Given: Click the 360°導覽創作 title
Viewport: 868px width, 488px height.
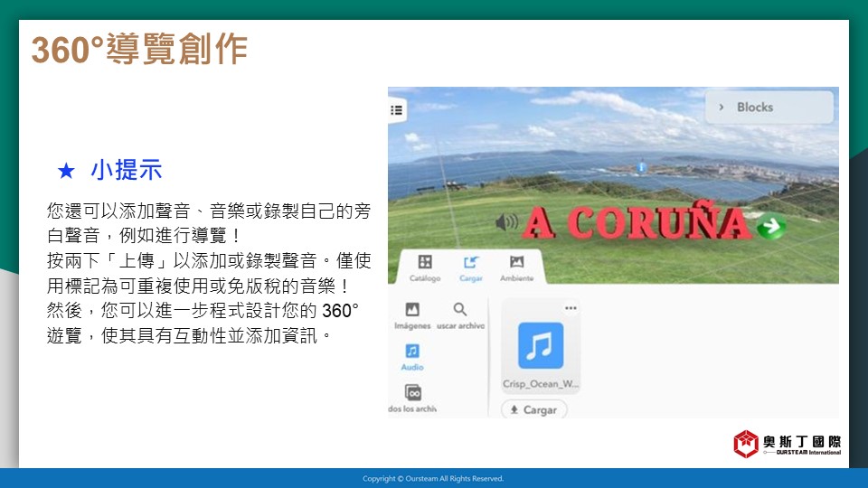Looking at the screenshot, I should click(x=139, y=49).
